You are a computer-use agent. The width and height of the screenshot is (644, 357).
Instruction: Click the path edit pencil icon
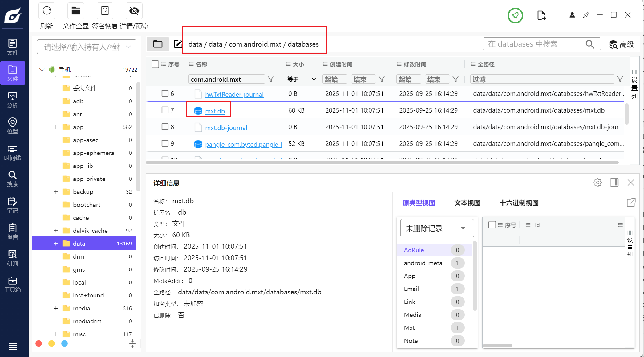(178, 44)
